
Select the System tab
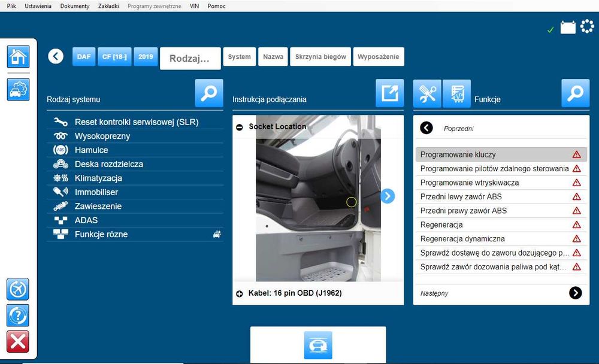[240, 56]
